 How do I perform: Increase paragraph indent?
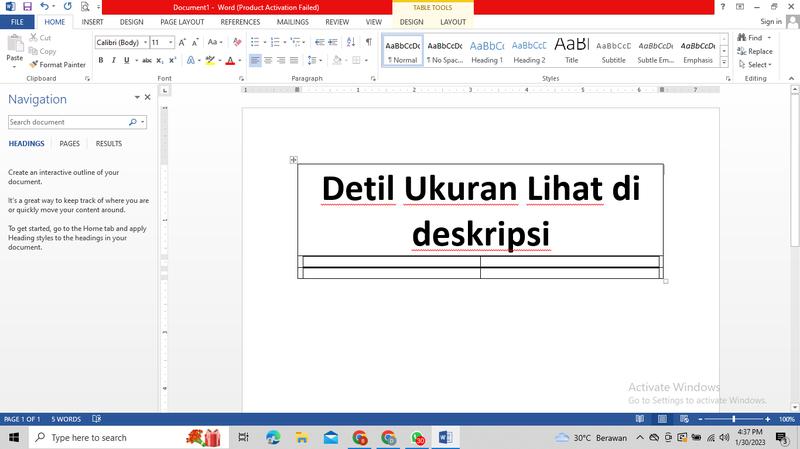(x=333, y=42)
